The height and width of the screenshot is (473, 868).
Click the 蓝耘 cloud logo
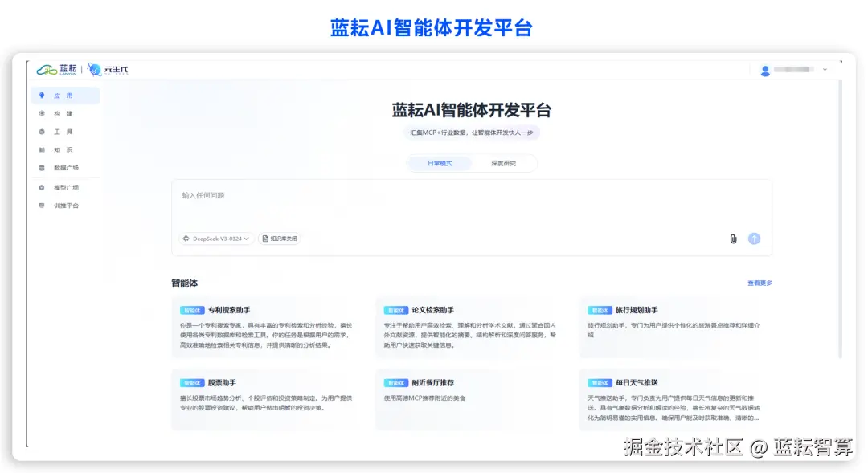tap(47, 70)
